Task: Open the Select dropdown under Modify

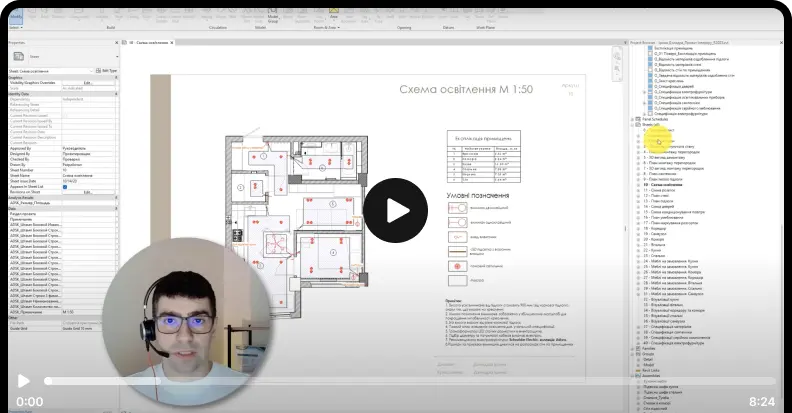Action: pyautogui.click(x=16, y=28)
